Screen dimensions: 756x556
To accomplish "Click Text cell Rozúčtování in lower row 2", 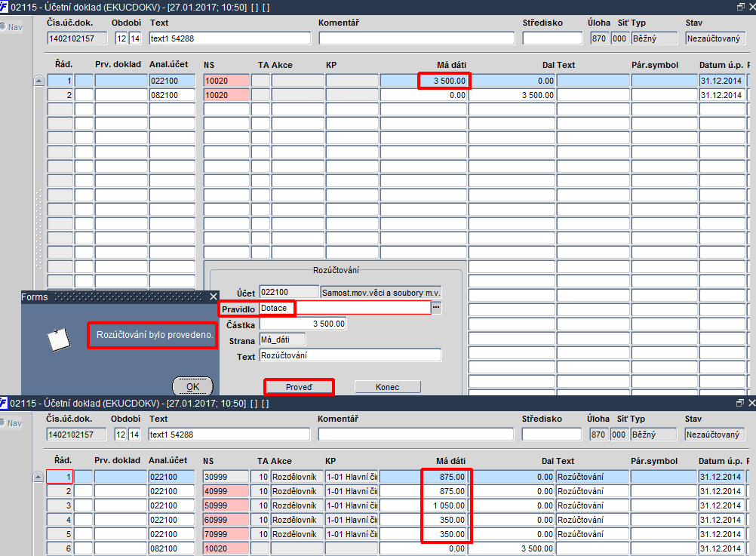I will [x=592, y=491].
